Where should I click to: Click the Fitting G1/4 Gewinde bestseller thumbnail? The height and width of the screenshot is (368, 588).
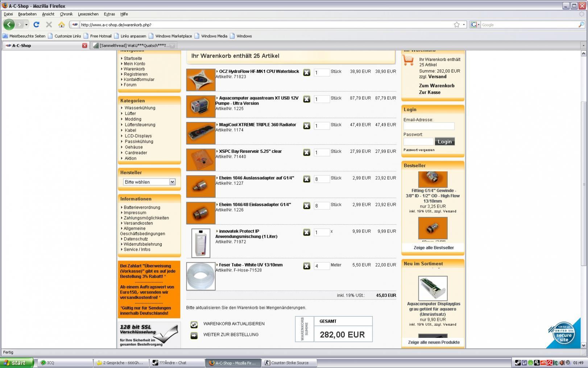[x=433, y=179]
